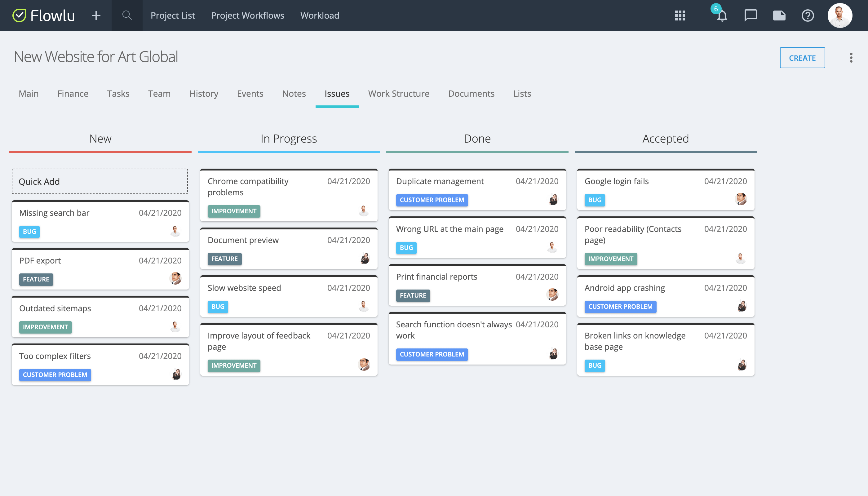Screen dimensions: 868x496
Task: Open the apps grid launcher
Action: [x=680, y=15]
